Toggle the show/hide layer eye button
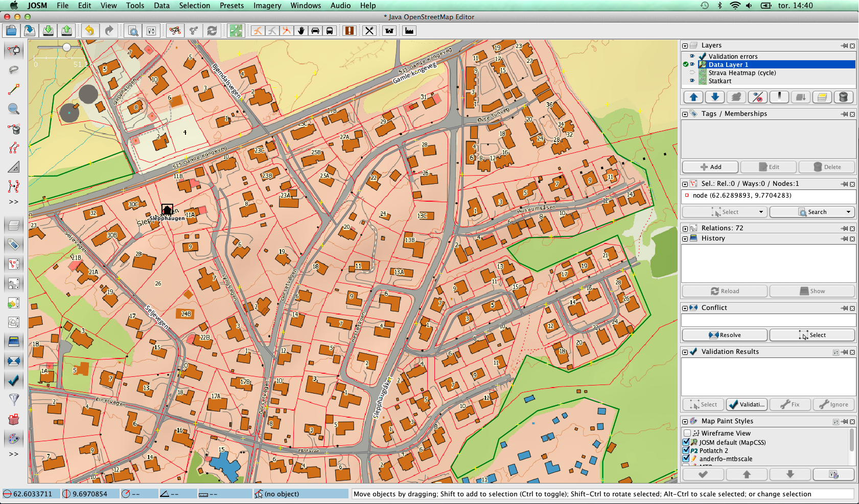This screenshot has height=504, width=859. tap(758, 97)
